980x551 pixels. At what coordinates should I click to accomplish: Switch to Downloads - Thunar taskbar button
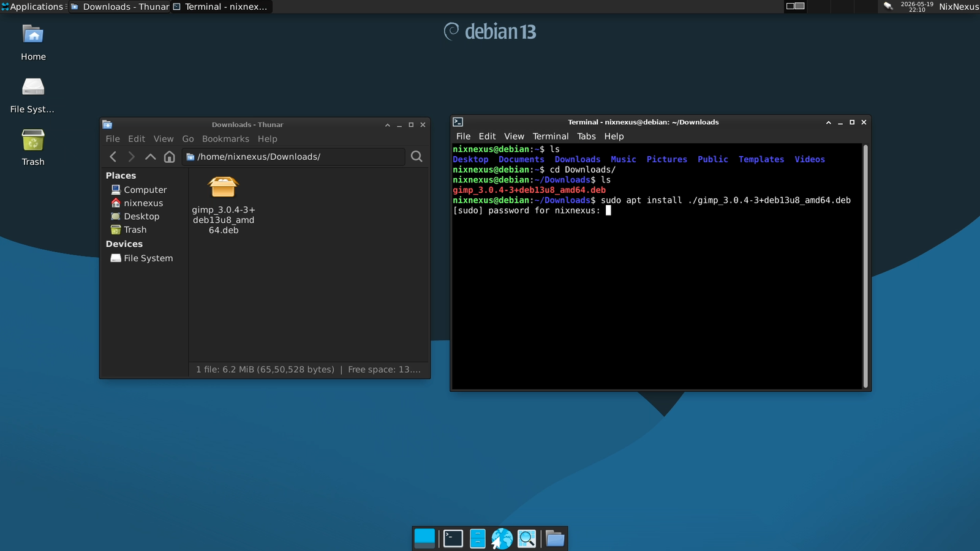(120, 7)
